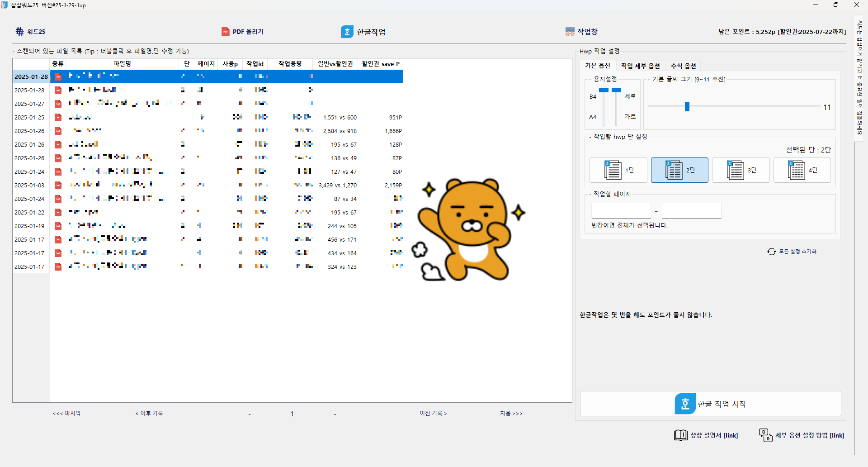Image resolution: width=868 pixels, height=467 pixels.
Task: Click the 할인권 save P column header
Action: (380, 64)
